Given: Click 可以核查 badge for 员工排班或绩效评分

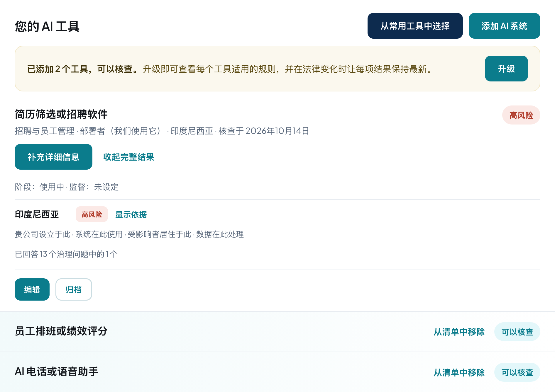Looking at the screenshot, I should tap(517, 332).
